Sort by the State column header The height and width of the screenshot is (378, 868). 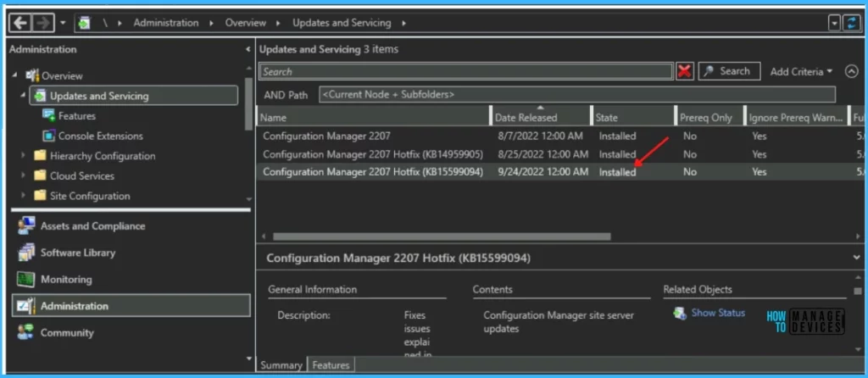pyautogui.click(x=633, y=117)
